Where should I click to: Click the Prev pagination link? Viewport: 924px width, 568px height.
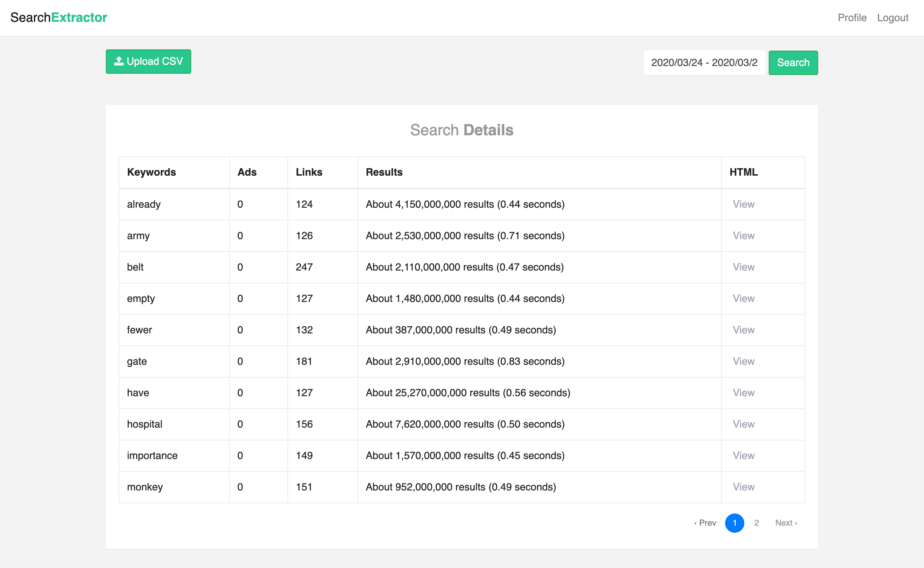[x=705, y=523]
